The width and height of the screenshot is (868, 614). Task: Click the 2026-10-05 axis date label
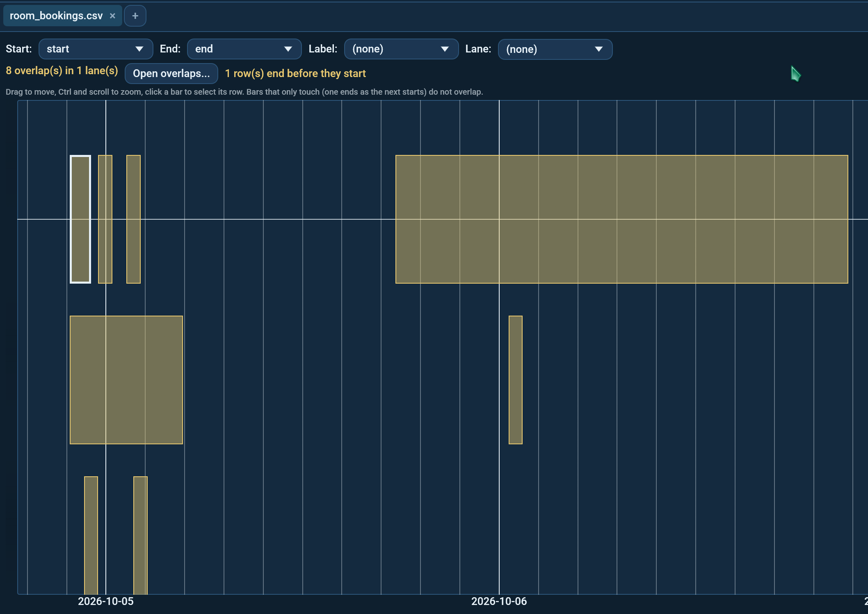pyautogui.click(x=106, y=601)
